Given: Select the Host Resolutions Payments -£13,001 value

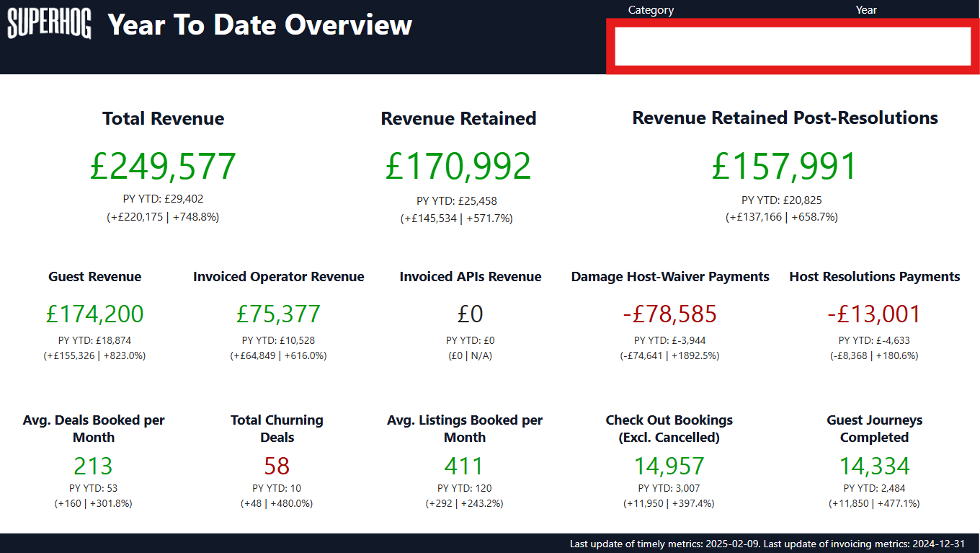Looking at the screenshot, I should point(874,314).
